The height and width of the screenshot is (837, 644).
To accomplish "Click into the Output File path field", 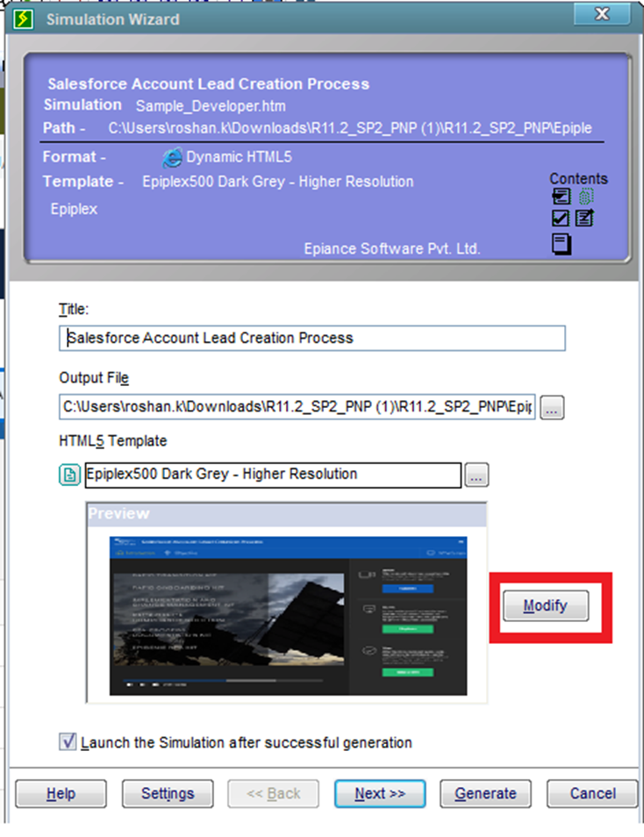I will pyautogui.click(x=297, y=407).
